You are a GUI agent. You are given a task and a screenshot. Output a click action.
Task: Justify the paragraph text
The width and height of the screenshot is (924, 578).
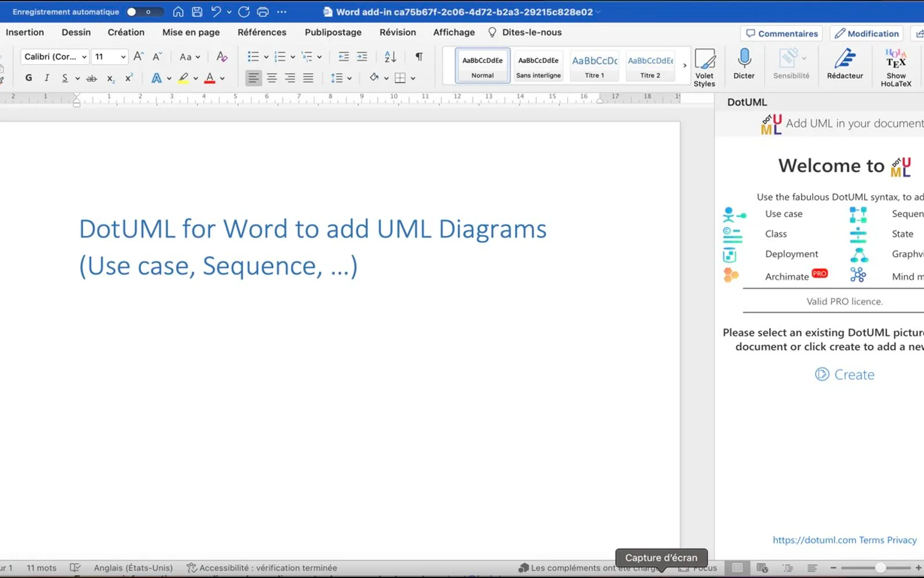[x=308, y=78]
